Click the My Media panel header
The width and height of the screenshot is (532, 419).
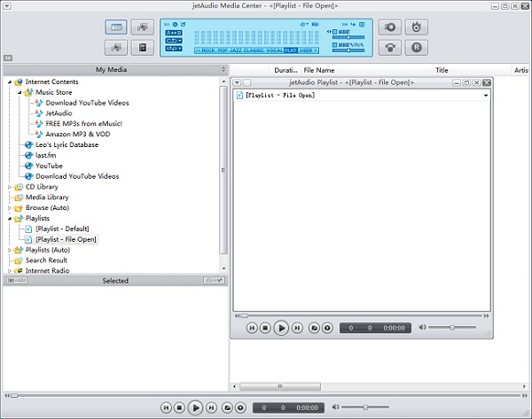tap(113, 69)
